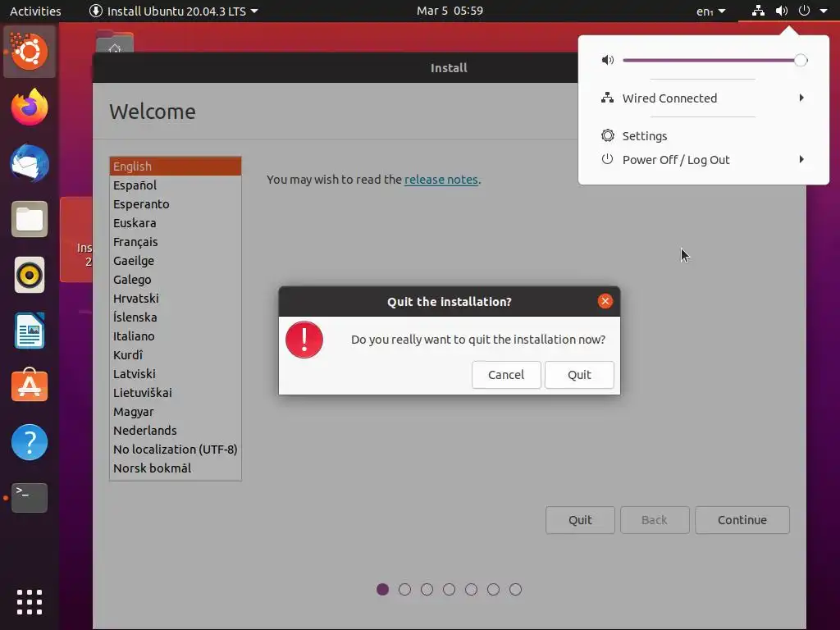Click the installer's bottom Quit button

tap(580, 520)
